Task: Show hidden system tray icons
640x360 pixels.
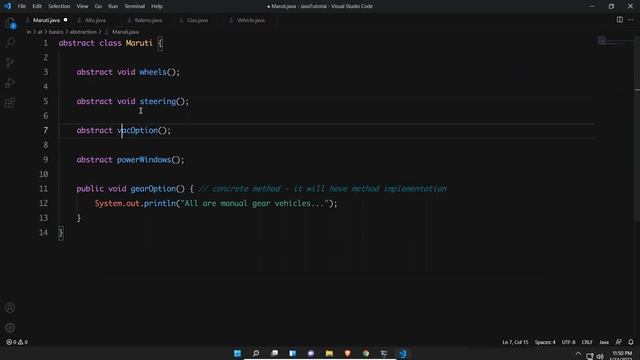Action: (x=578, y=354)
